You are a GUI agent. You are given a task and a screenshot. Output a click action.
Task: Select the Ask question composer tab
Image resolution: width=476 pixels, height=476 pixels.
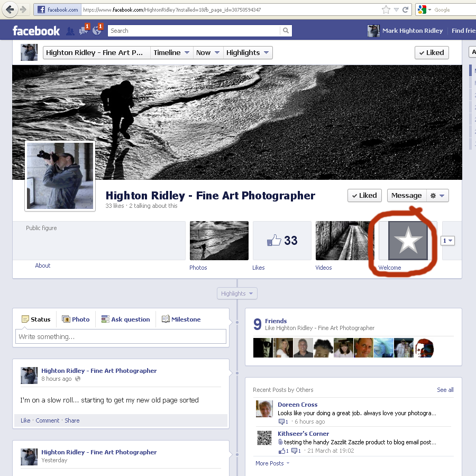pos(126,319)
